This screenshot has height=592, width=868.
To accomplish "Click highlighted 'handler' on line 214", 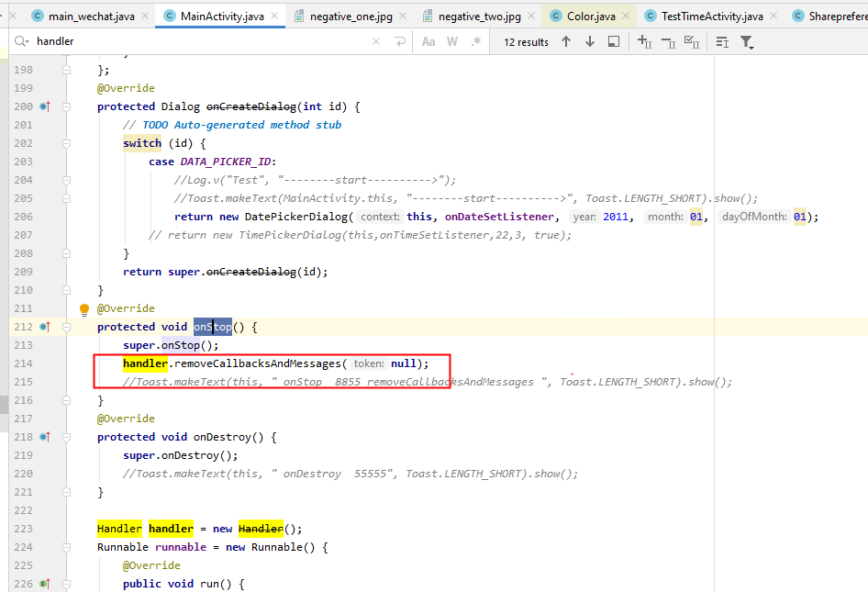I will tap(145, 363).
